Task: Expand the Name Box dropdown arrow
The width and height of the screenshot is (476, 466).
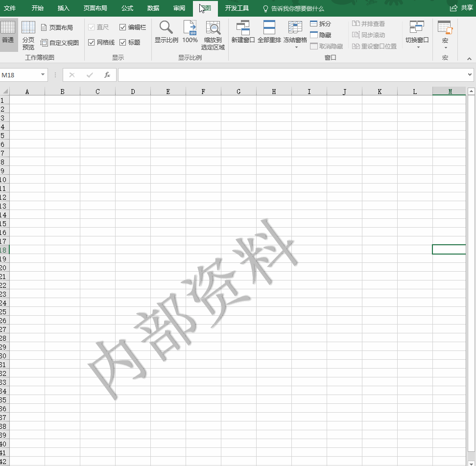Action: click(43, 75)
